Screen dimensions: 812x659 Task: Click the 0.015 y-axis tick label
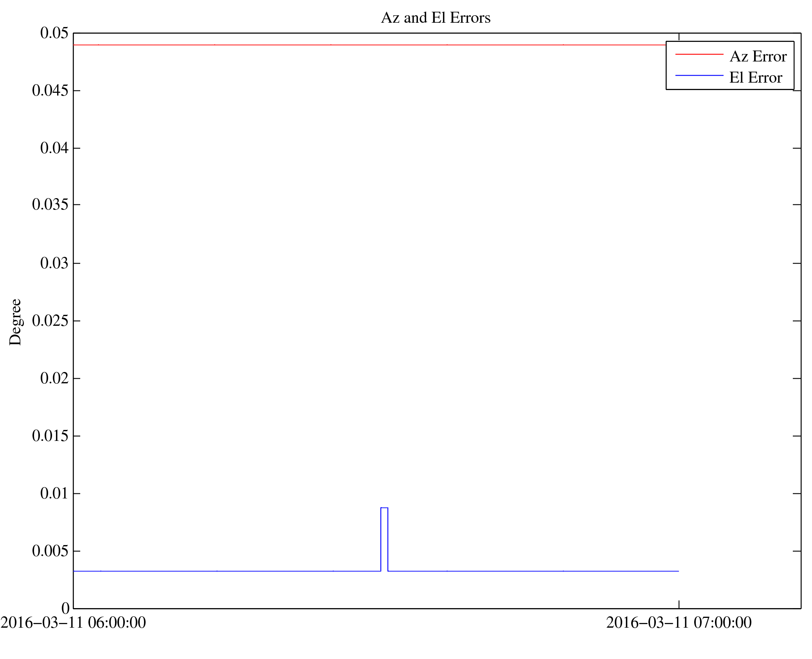coord(50,436)
